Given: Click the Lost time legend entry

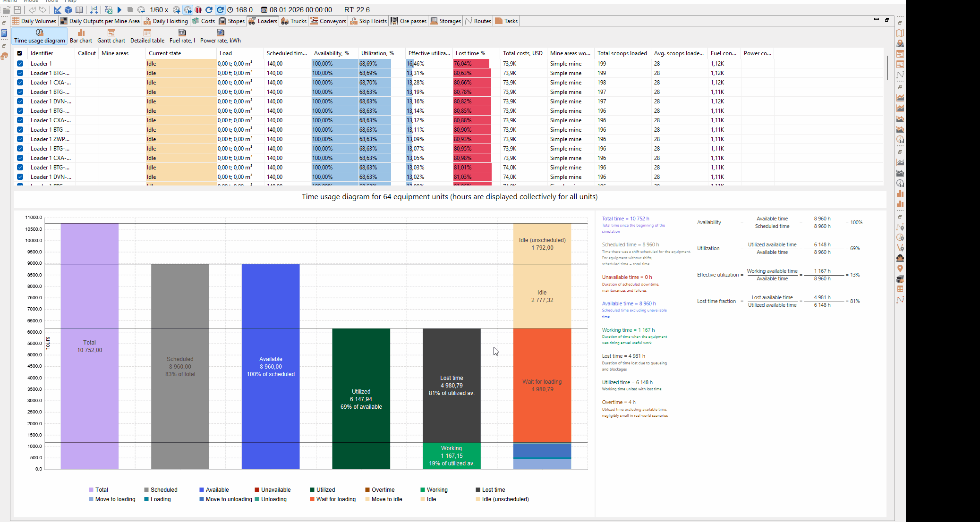Looking at the screenshot, I should click(x=491, y=490).
